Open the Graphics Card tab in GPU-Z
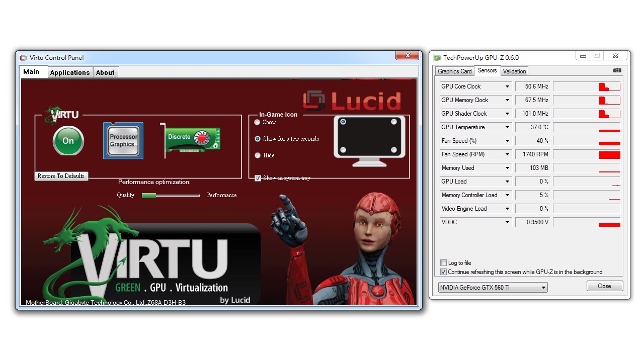The height and width of the screenshot is (362, 644). point(455,71)
